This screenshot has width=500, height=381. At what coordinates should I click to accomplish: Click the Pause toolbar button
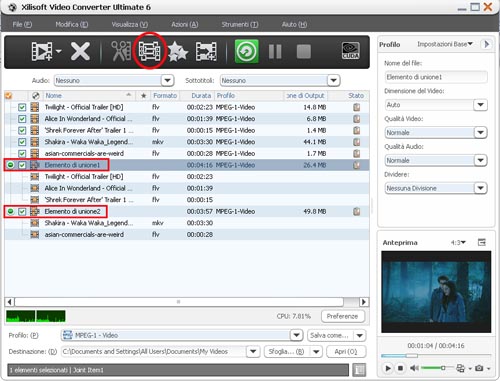[x=275, y=51]
